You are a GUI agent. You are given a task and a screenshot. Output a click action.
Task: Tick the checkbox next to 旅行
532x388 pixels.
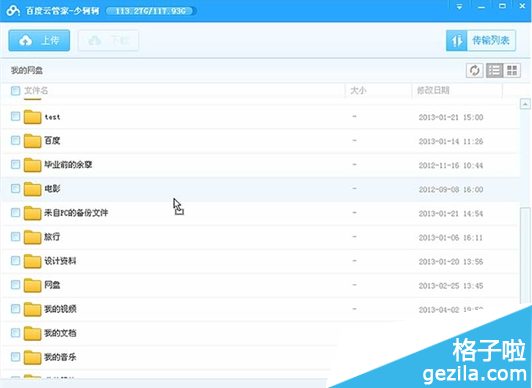coord(15,236)
